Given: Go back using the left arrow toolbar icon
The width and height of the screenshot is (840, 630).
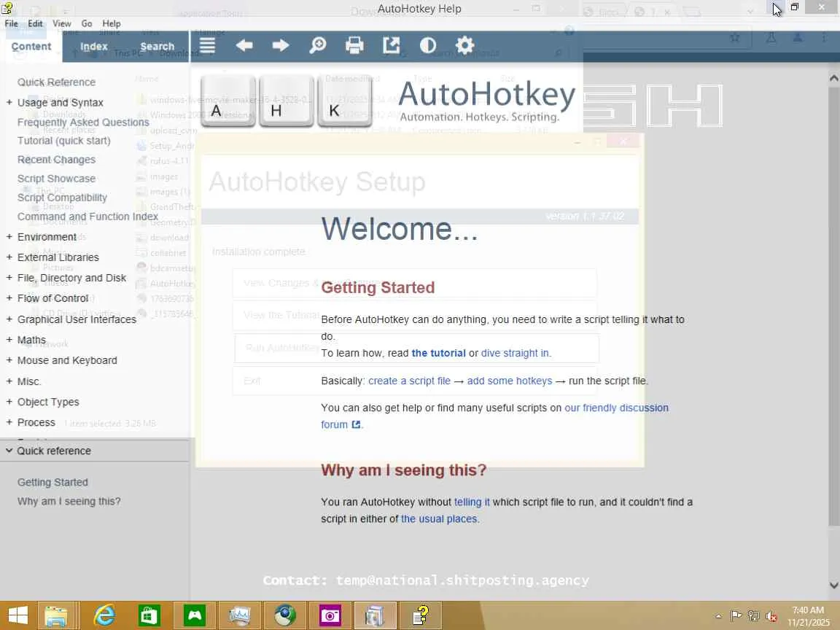Looking at the screenshot, I should (244, 45).
